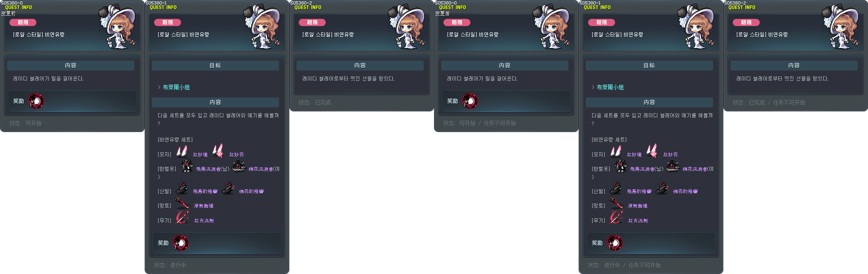The width and height of the screenshot is (868, 274).
Task: Select the 飛燕流浪者 male outfit icon in the first 505380-1 panel
Action: pos(186,166)
